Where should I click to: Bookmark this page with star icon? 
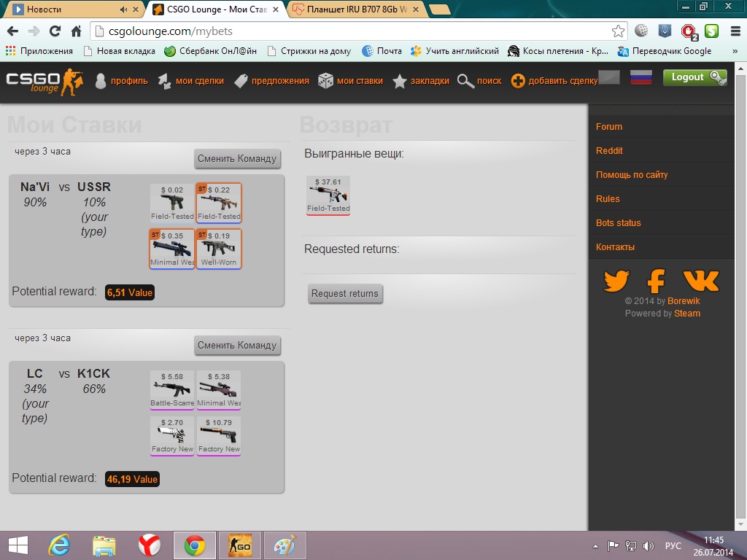point(618,31)
